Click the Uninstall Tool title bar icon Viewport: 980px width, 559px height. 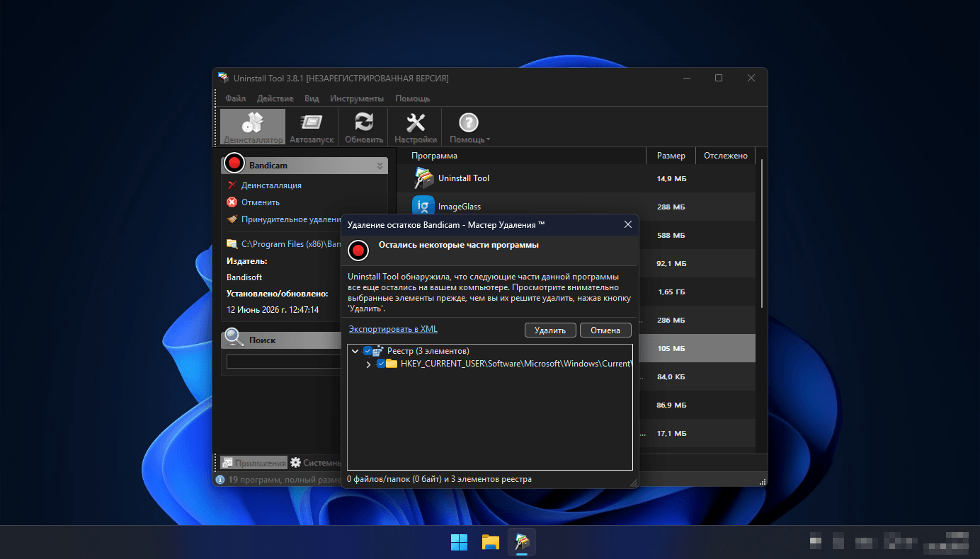pos(223,78)
